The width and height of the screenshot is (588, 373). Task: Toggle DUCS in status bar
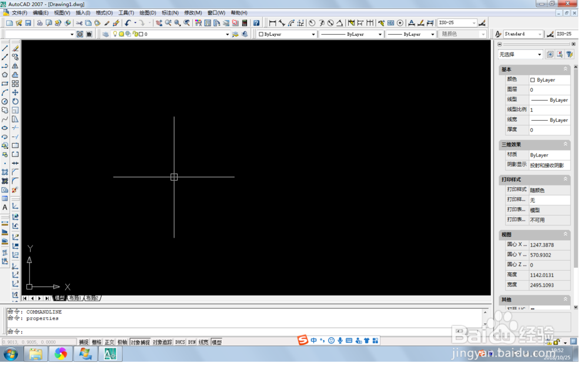pyautogui.click(x=180, y=342)
